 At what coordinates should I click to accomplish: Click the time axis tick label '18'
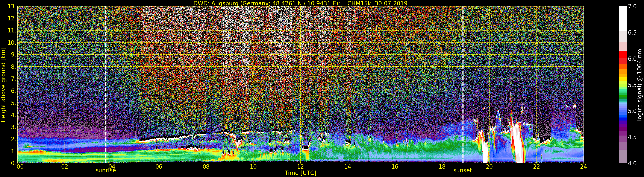coord(442,166)
